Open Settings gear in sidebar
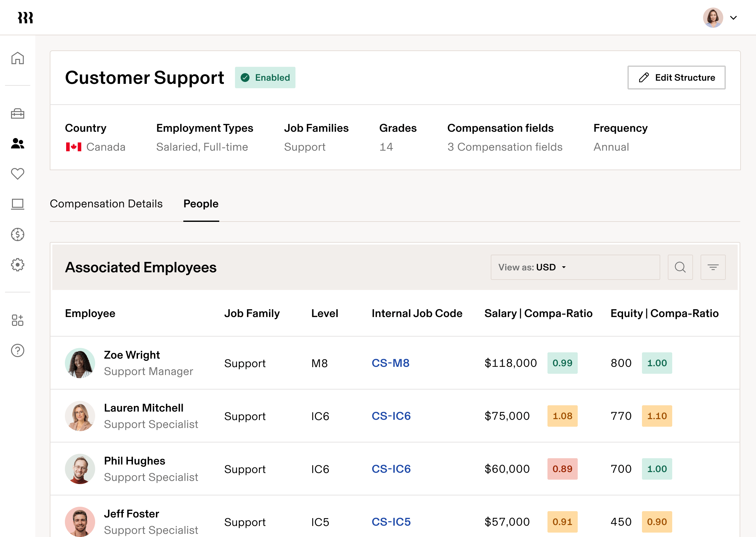 point(18,264)
